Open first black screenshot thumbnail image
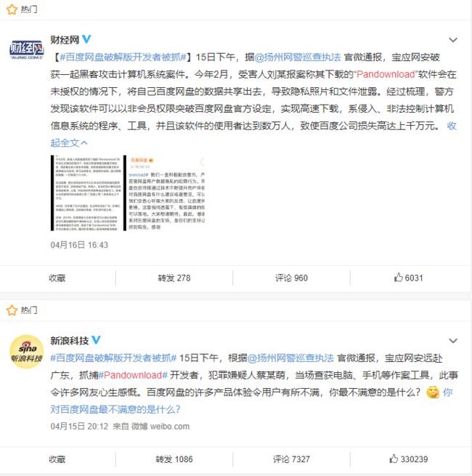Viewport: 472px width, 476px height. coord(86,193)
